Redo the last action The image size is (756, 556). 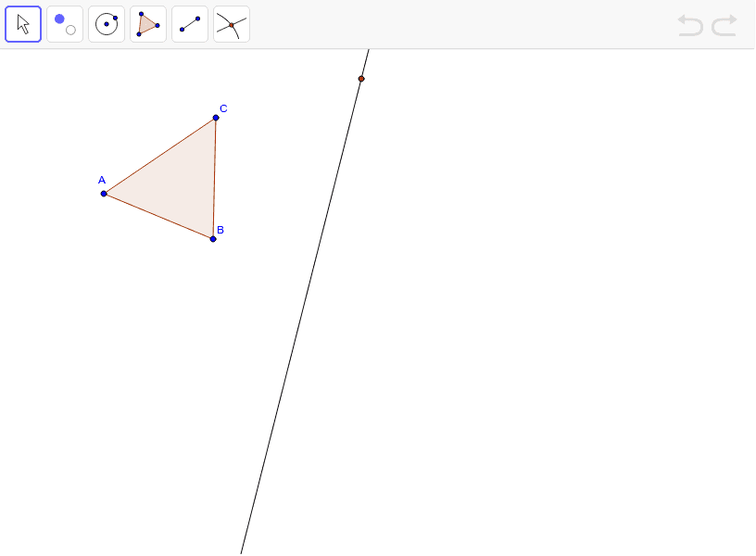click(724, 25)
